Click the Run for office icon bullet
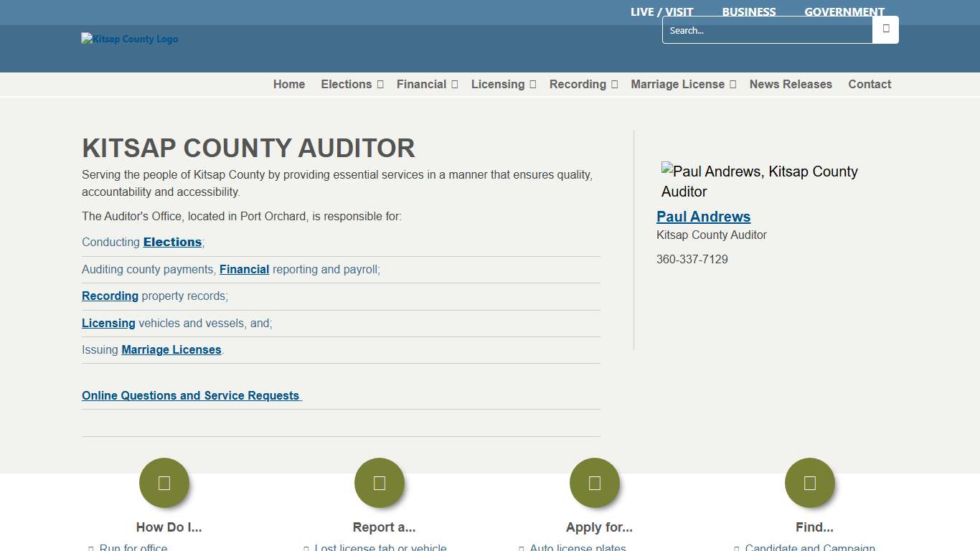980x551 pixels. pyautogui.click(x=92, y=548)
